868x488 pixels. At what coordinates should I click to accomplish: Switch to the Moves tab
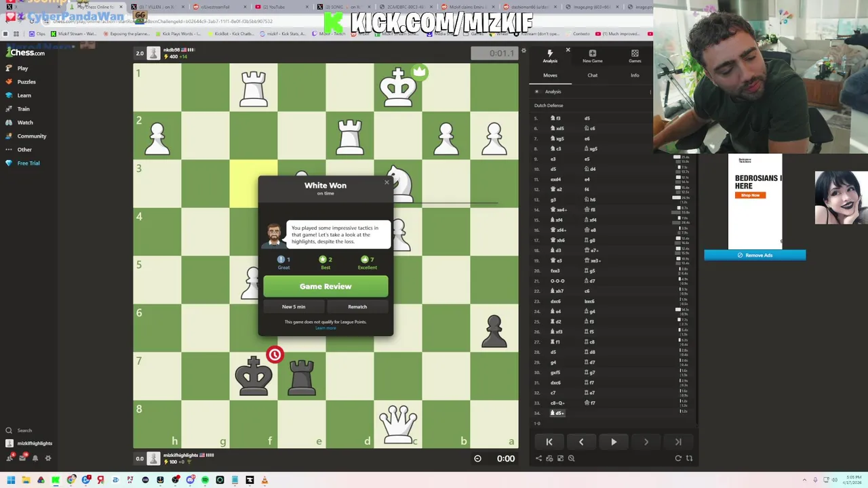pos(550,75)
